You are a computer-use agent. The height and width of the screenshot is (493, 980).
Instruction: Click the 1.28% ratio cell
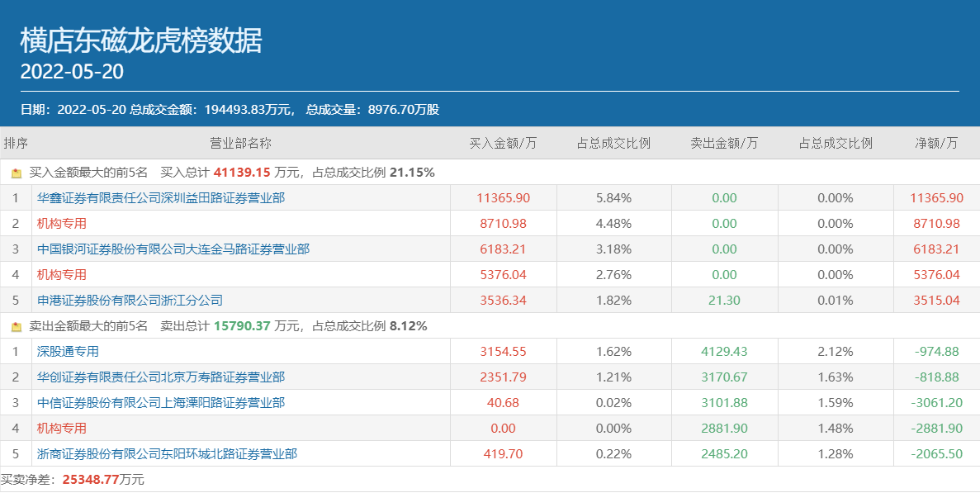(835, 454)
